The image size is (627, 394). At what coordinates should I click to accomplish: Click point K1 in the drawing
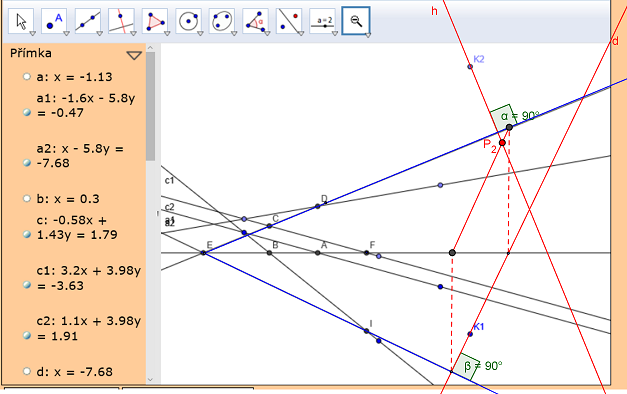470,334
